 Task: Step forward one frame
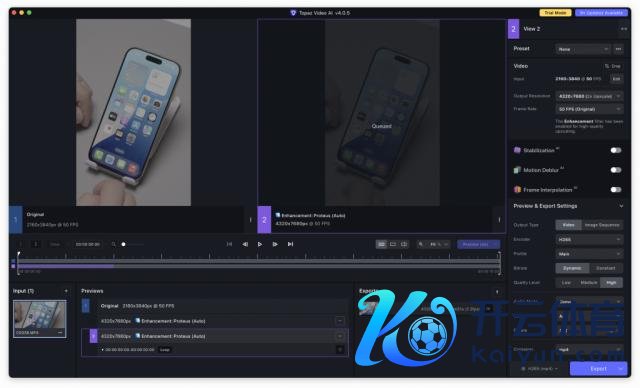pos(275,244)
